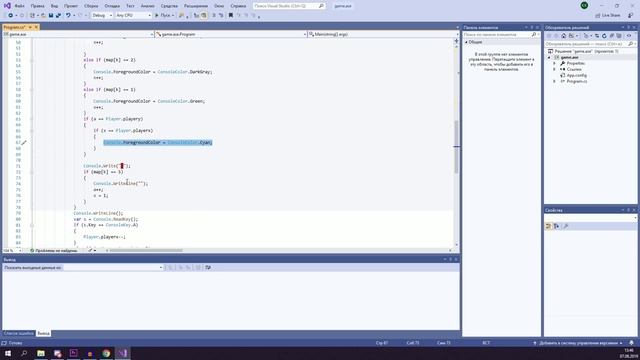The image size is (640, 360).
Task: Toggle auto-hide pin on Properties panel
Action: 629,210
